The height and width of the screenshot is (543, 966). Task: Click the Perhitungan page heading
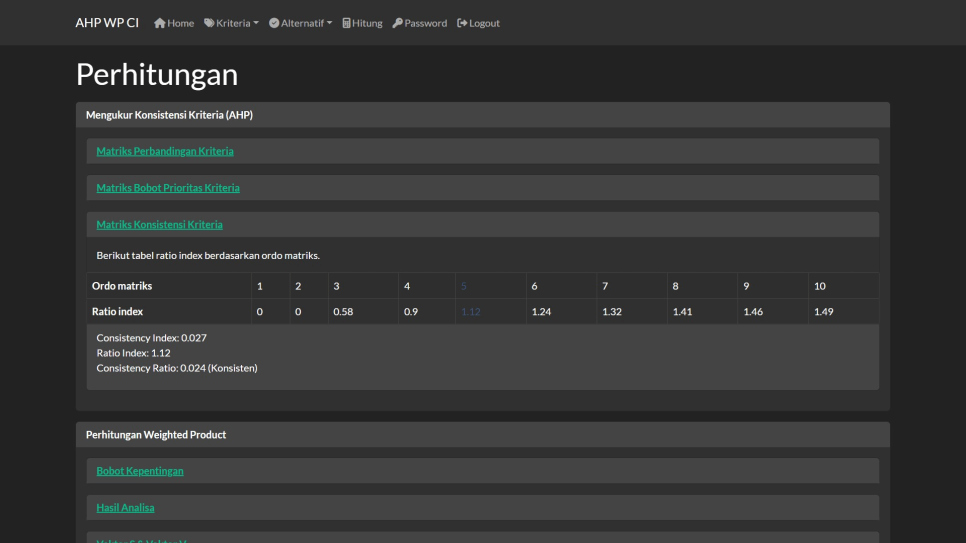[157, 75]
